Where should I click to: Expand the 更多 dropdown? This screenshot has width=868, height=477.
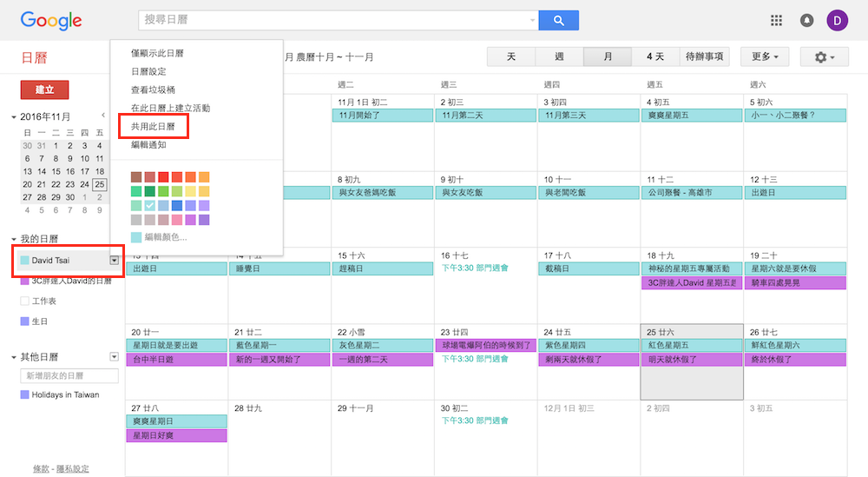pos(764,57)
